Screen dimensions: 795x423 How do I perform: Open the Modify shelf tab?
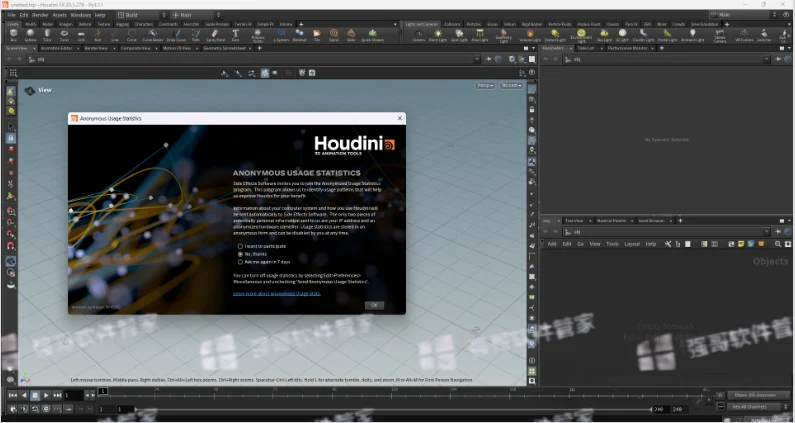click(x=30, y=24)
